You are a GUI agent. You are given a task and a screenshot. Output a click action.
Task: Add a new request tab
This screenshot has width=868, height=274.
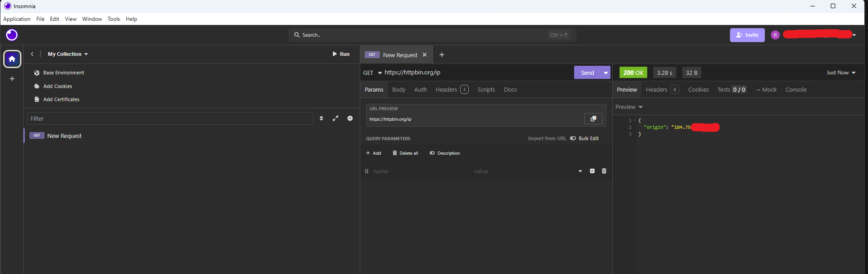tap(441, 55)
